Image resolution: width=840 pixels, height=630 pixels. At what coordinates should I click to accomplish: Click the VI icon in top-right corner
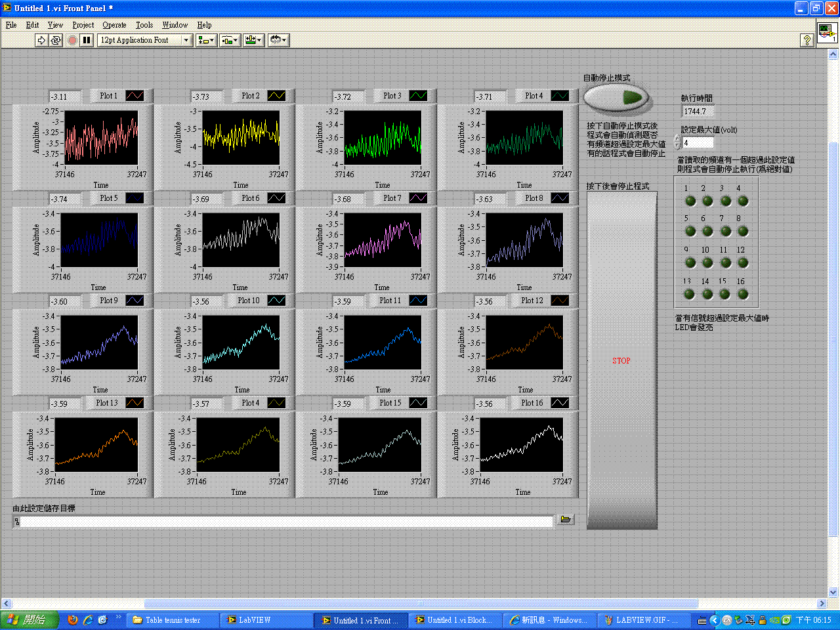point(827,31)
